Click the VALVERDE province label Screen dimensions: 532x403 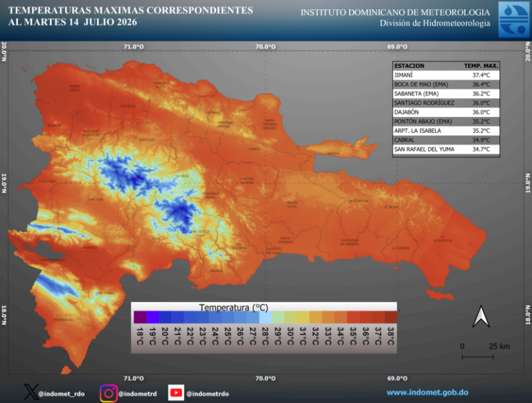[x=128, y=106]
